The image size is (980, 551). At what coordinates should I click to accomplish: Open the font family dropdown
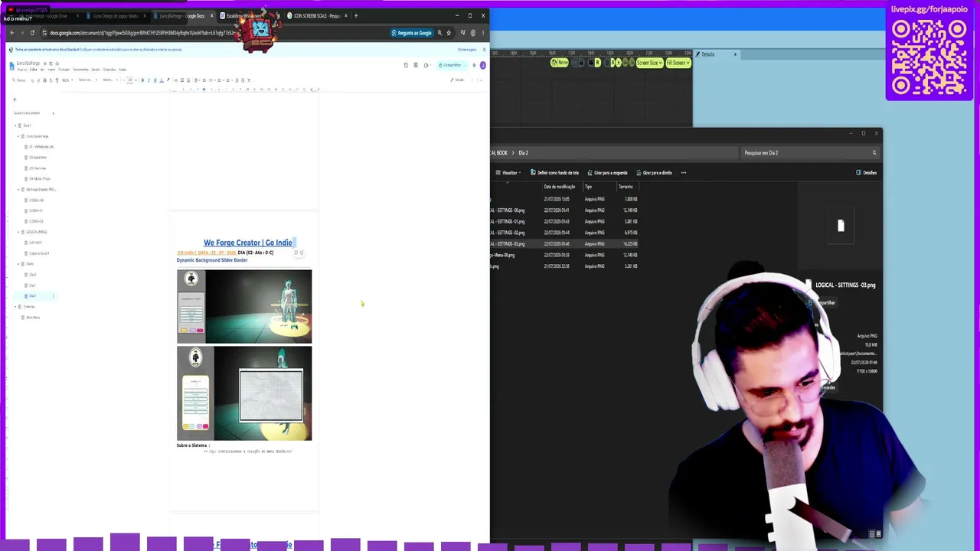(109, 80)
